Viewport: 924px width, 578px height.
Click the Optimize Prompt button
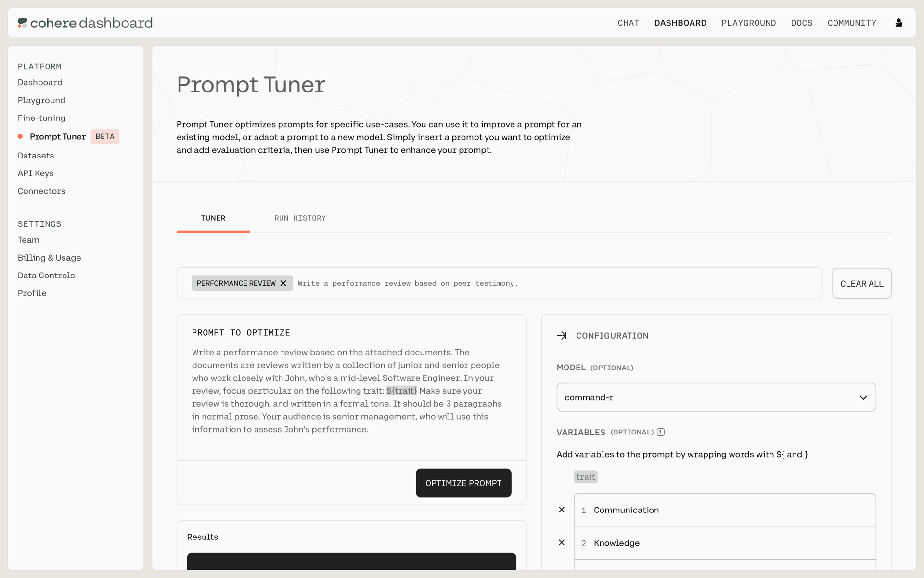pos(463,483)
